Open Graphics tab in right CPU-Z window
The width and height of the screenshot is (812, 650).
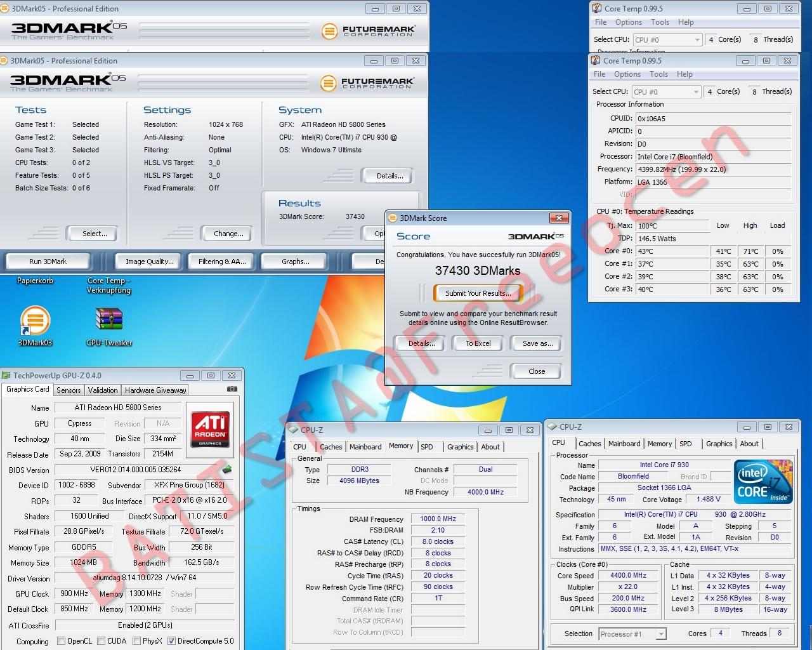coord(719,444)
